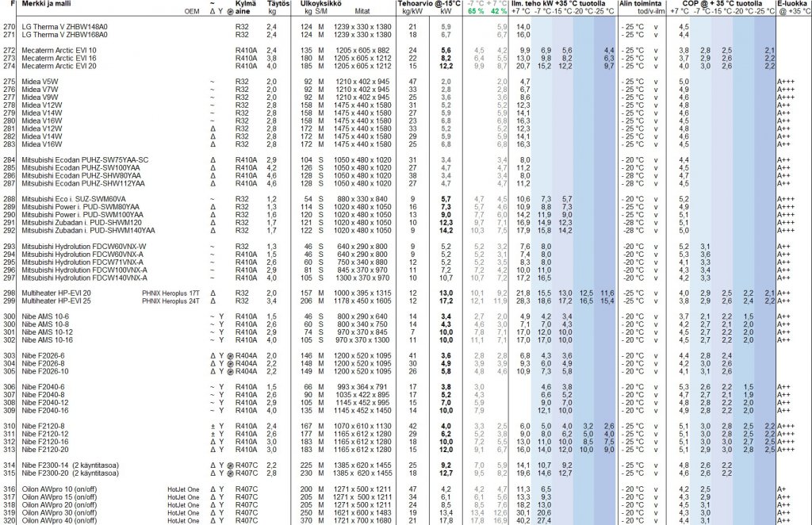
Task: Select dimensions cell '1721 x 700 x 1680'
Action: (x=362, y=520)
